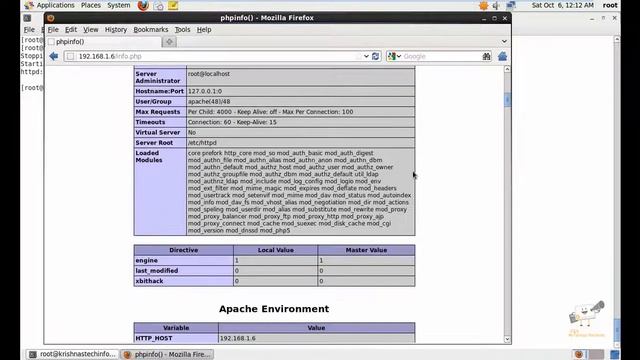
Task: Click the '127.0.0.1:0' value
Action: point(205,91)
